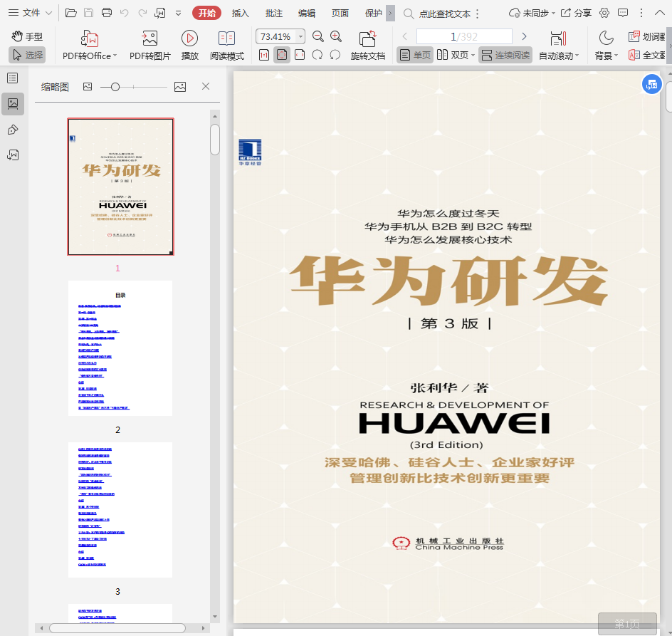Viewport: 672px width, 636px height.
Task: Click full text translate tool
Action: tap(647, 55)
